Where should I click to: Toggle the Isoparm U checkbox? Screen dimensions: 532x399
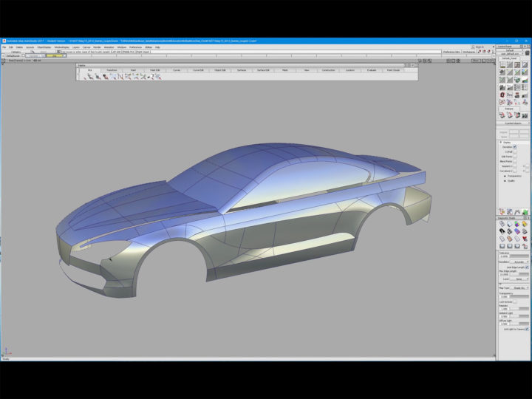coord(515,166)
